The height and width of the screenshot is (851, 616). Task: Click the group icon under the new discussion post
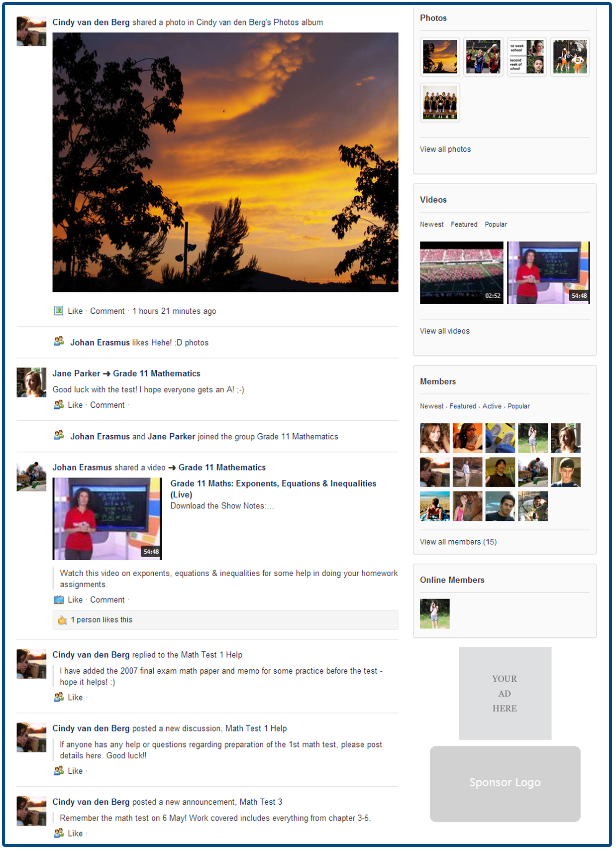(x=59, y=770)
